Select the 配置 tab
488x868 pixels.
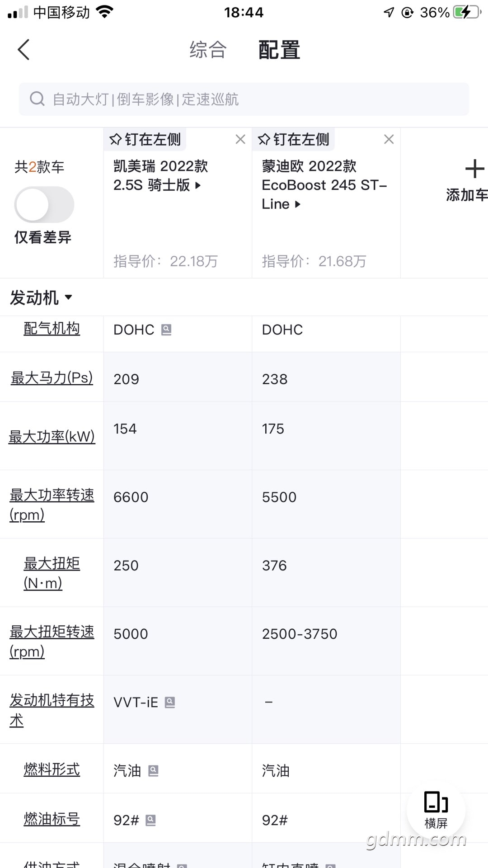click(279, 49)
